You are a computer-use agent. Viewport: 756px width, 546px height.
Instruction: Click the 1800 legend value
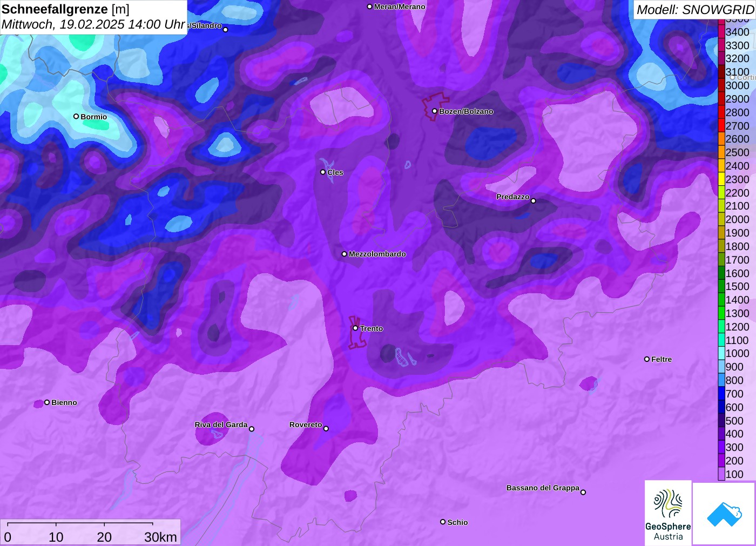(737, 246)
